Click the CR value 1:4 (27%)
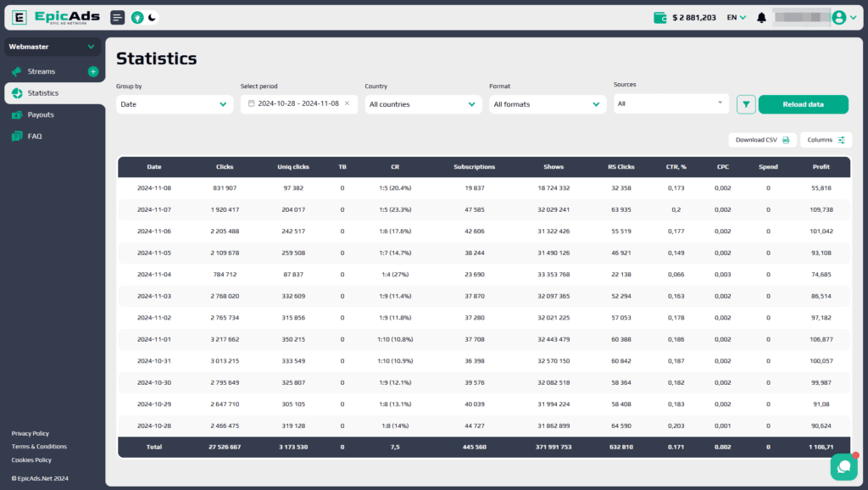This screenshot has height=490, width=868. [395, 275]
